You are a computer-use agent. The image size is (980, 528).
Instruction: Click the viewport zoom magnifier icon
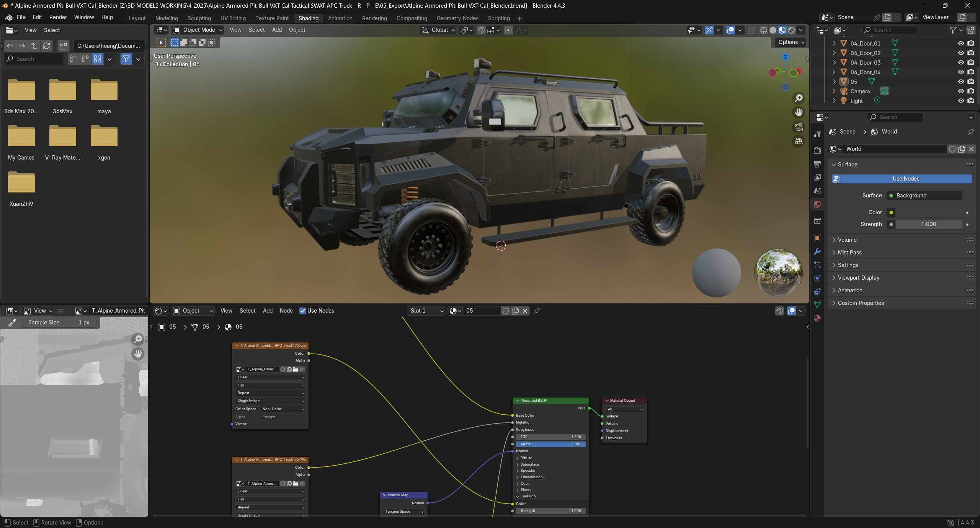click(x=799, y=98)
